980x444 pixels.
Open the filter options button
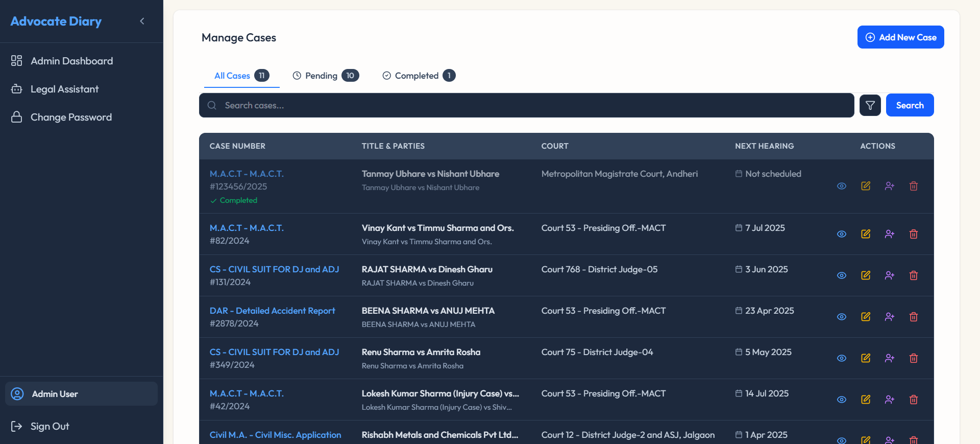tap(870, 105)
